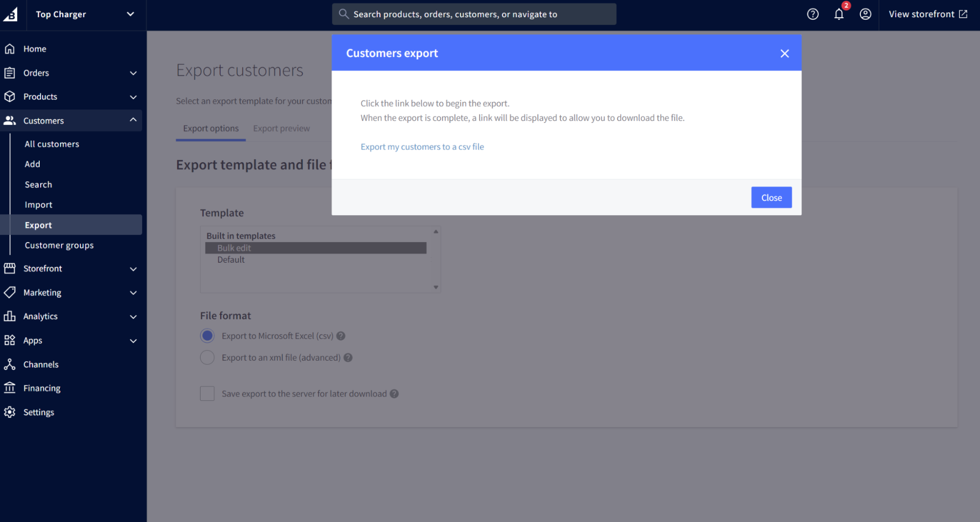Open the Home section via house icon

point(10,49)
